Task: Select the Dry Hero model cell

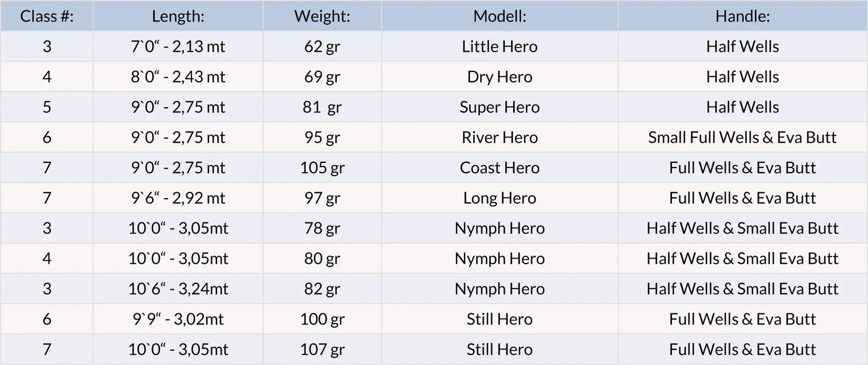Action: point(500,76)
